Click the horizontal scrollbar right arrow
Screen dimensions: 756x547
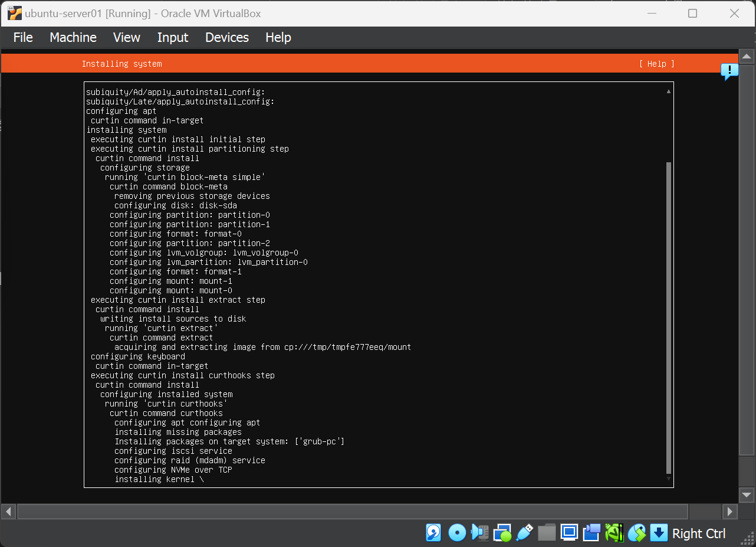click(x=730, y=511)
